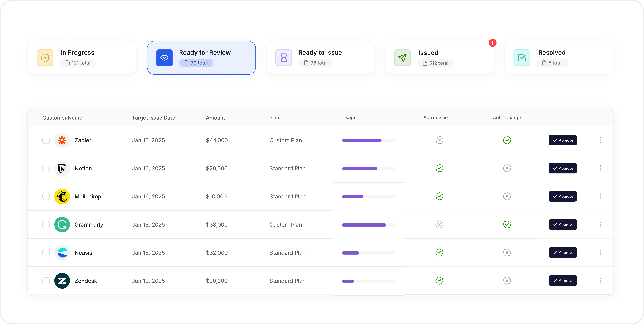The image size is (644, 324).
Task: Click the Ready to Issue hourglass icon
Action: tap(284, 58)
